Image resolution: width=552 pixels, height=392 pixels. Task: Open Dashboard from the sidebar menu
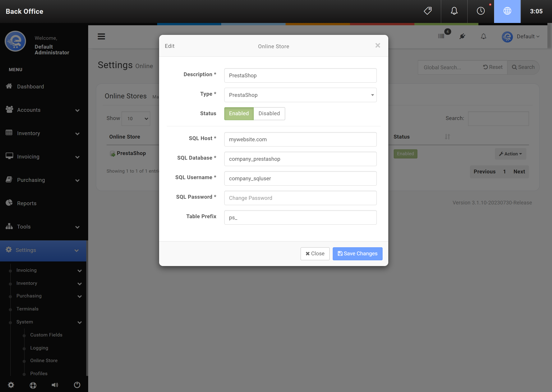30,86
